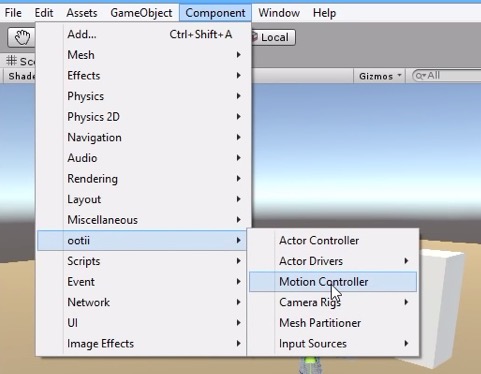
Task: Expand the Miscellaneous submenu
Action: (x=143, y=220)
